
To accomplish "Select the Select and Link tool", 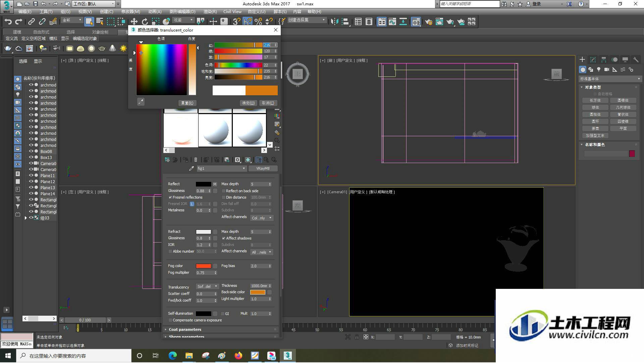I will tap(32, 22).
